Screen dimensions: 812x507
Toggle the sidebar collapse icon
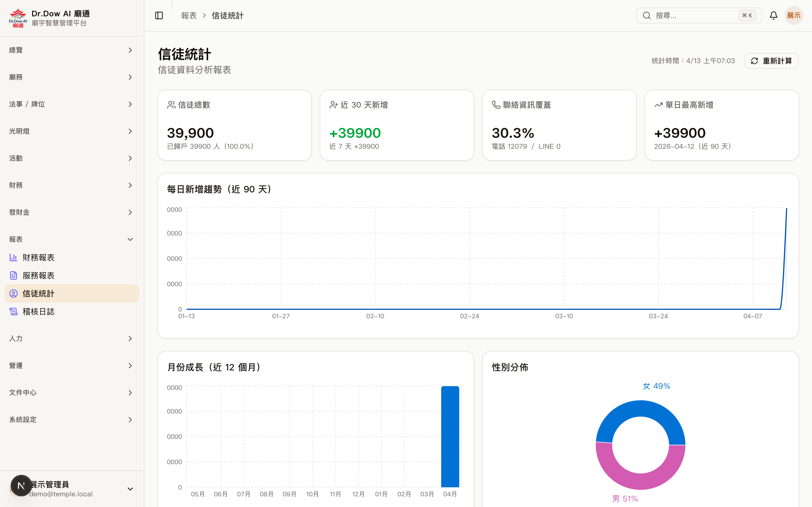(159, 15)
